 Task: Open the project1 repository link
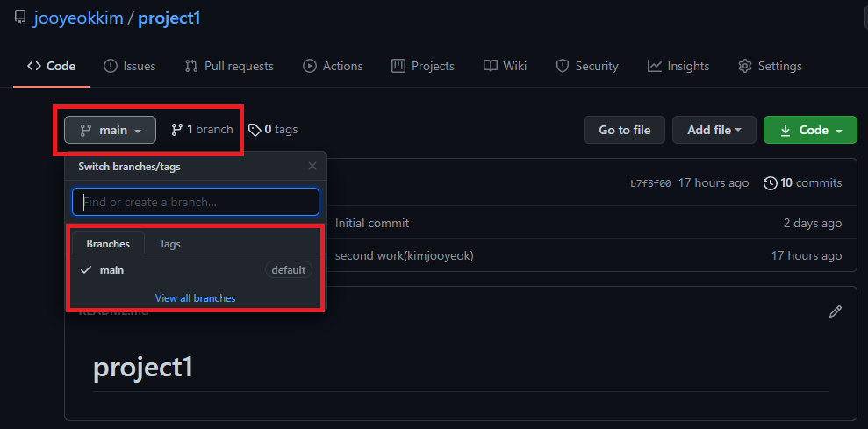169,18
